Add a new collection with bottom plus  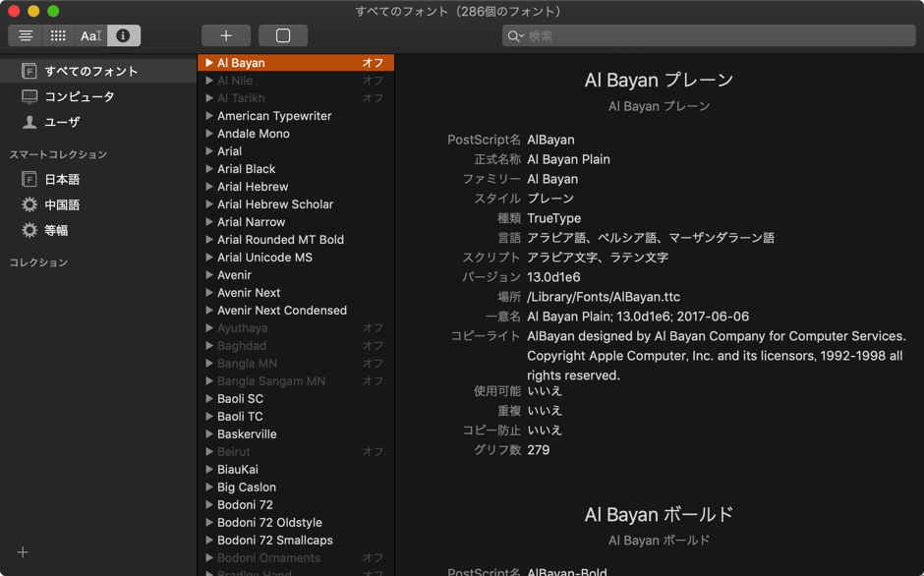[23, 552]
